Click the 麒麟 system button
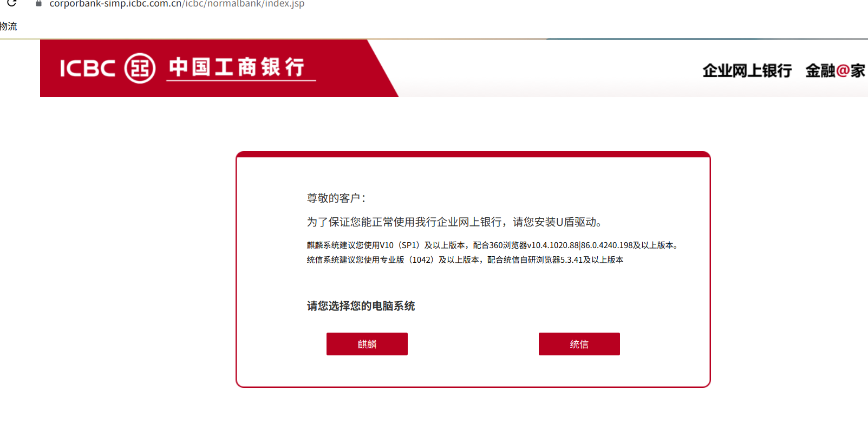Image resolution: width=868 pixels, height=435 pixels. pyautogui.click(x=367, y=344)
